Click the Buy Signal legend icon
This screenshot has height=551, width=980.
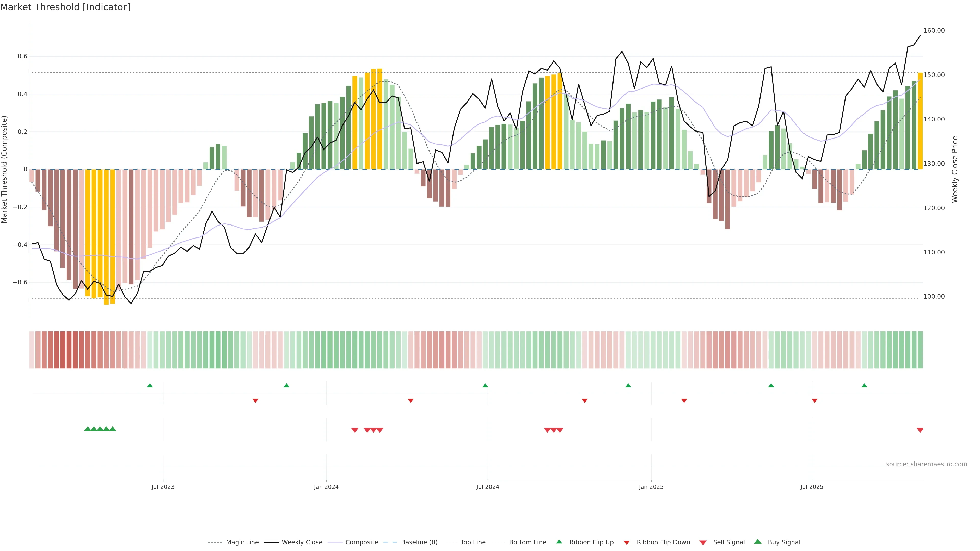(x=758, y=542)
